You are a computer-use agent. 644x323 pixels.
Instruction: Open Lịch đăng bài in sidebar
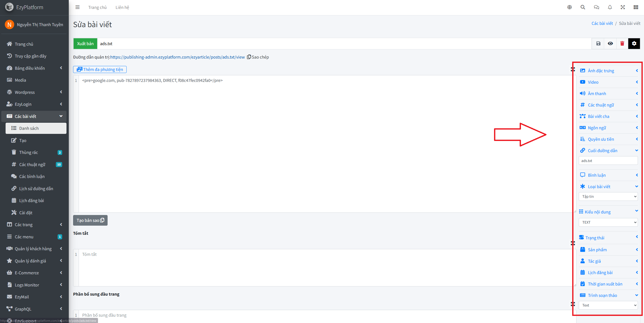click(36, 201)
